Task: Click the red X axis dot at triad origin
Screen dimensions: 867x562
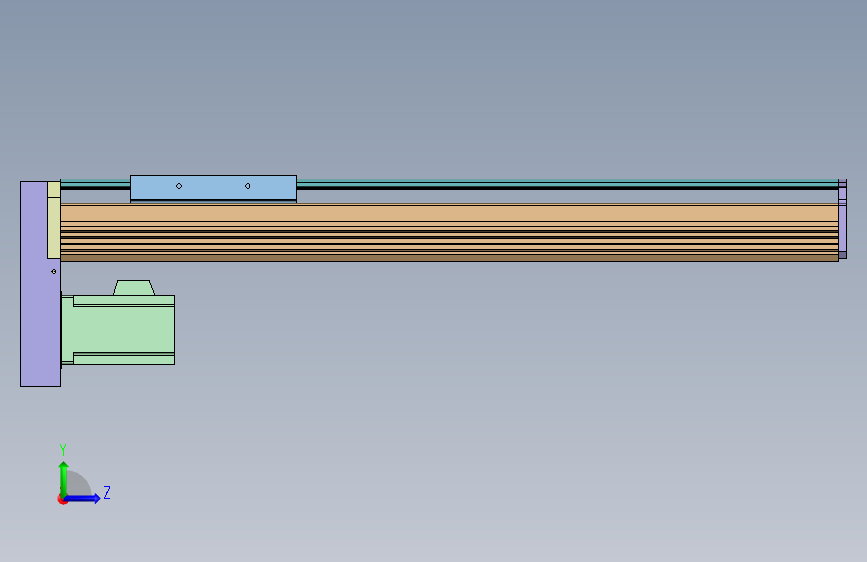Action: (62, 500)
